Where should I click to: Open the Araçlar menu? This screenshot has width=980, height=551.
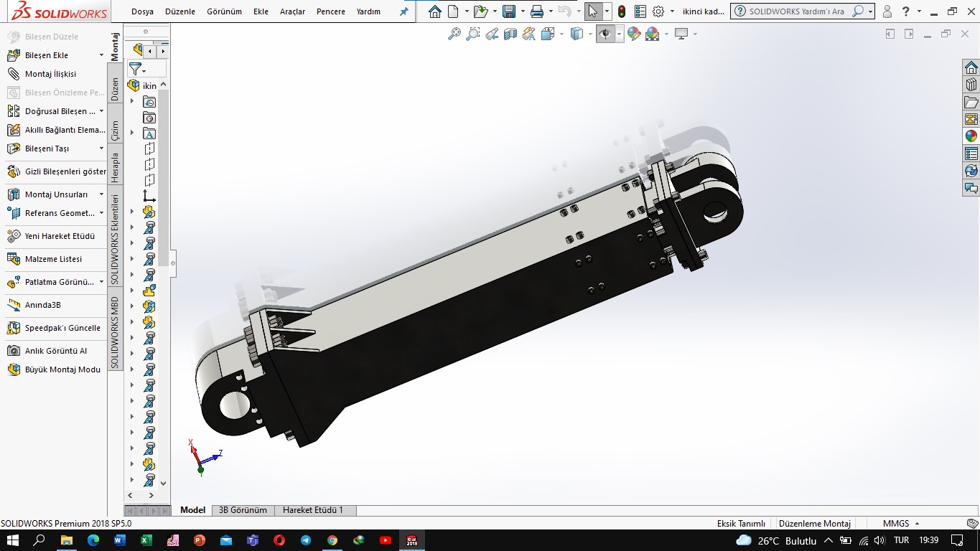coord(292,11)
